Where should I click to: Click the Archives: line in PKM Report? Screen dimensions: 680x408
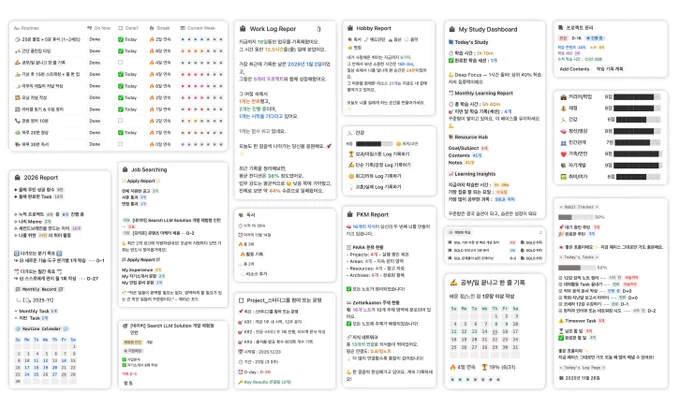(377, 275)
